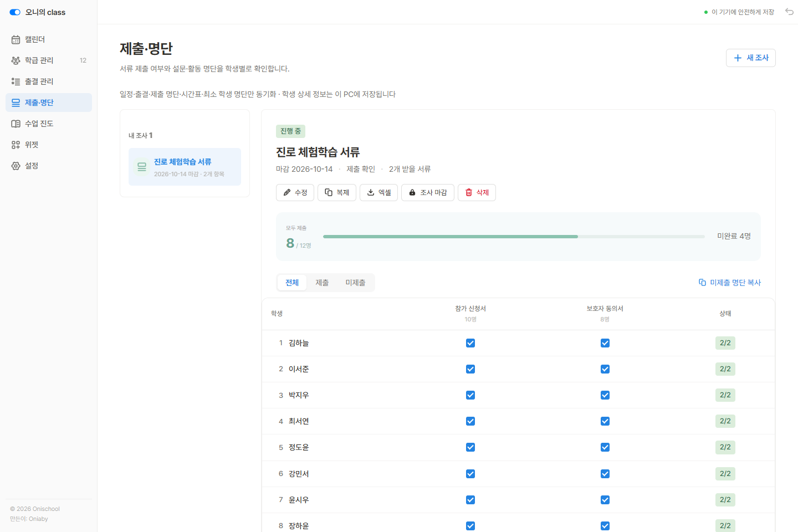Click the survey card icon for 진로 체험학습 서류
This screenshot has height=532, width=798.
tap(142, 167)
